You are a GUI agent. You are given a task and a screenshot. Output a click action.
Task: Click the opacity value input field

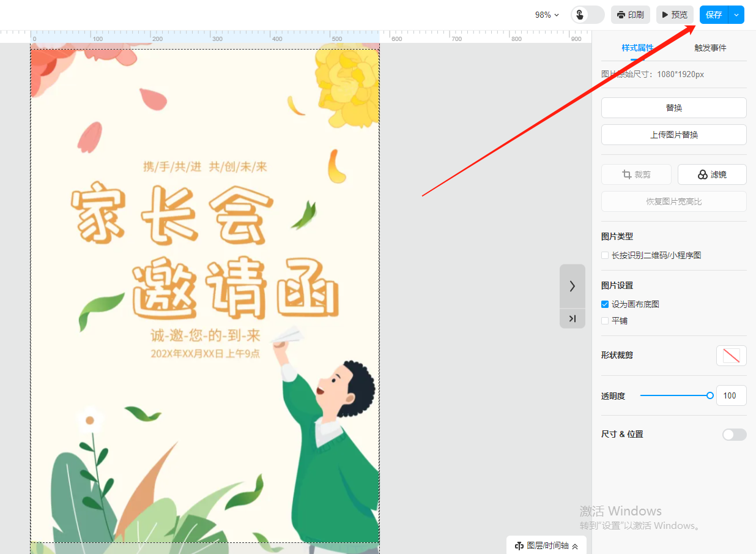coord(730,395)
